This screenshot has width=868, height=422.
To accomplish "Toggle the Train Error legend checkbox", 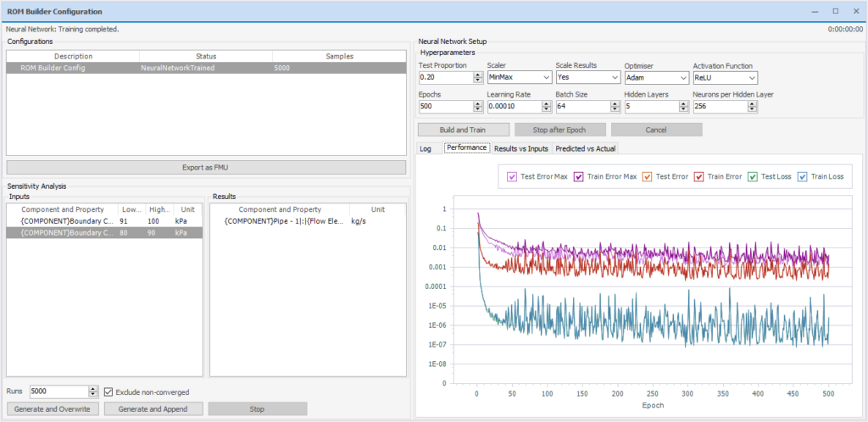I will 699,177.
